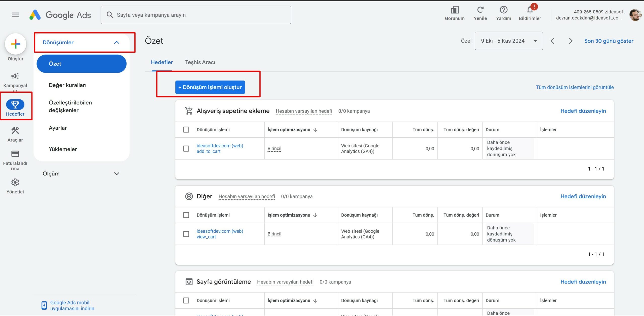Open Araçlar tools in sidebar

click(15, 134)
